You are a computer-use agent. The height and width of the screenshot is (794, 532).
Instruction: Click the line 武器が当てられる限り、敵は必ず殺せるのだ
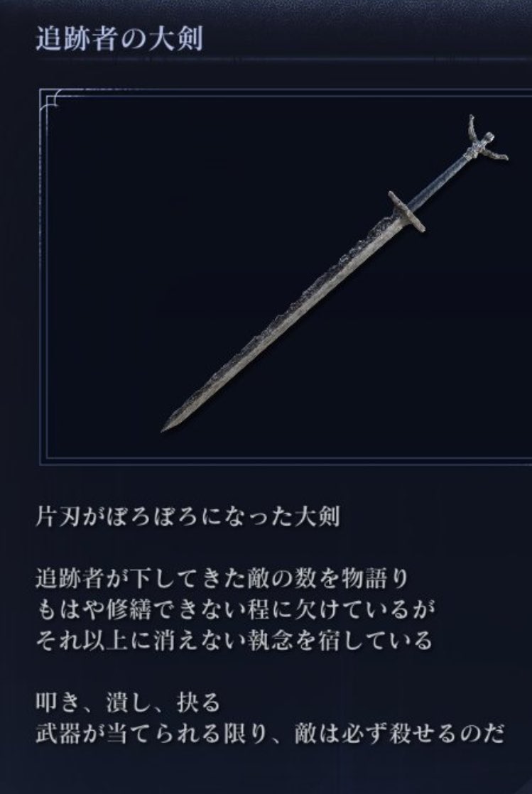(271, 733)
